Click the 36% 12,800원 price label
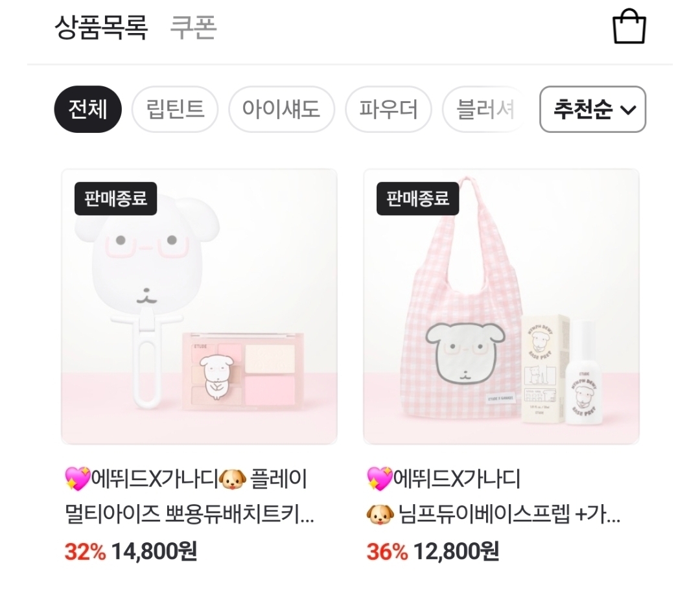This screenshot has width=700, height=591. coord(432,551)
